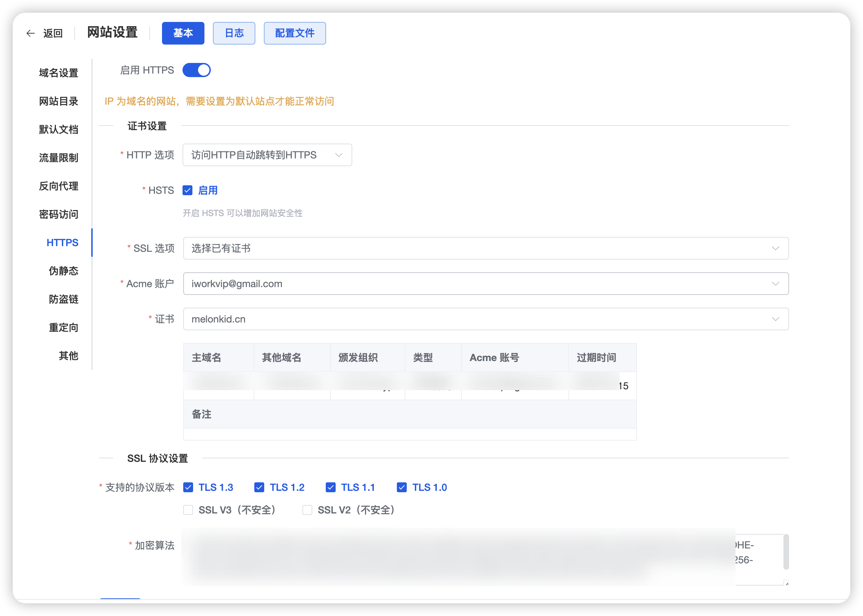This screenshot has width=863, height=616.
Task: Disable TLS 1.0 support
Action: coord(401,487)
